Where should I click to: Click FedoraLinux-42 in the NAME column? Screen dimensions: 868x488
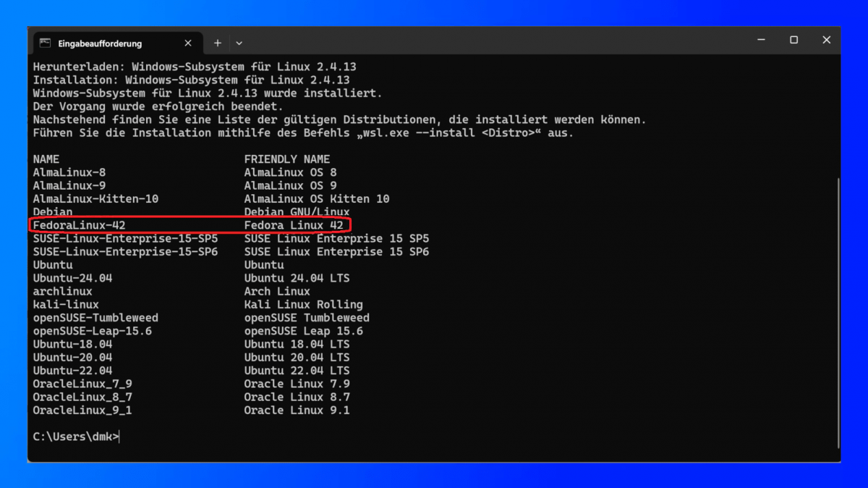tap(79, 225)
